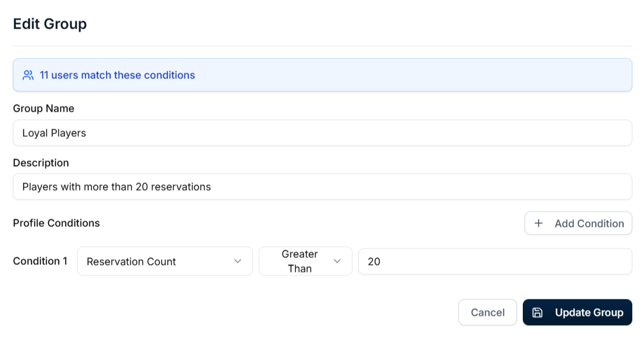Click the chevron arrow beside Greater Than
644x338 pixels.
click(x=337, y=261)
